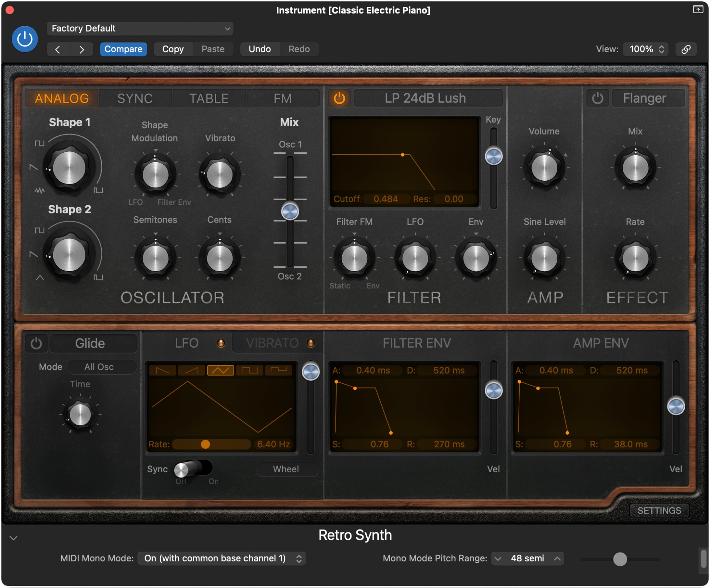Click the filter Key slider handle

point(493,156)
